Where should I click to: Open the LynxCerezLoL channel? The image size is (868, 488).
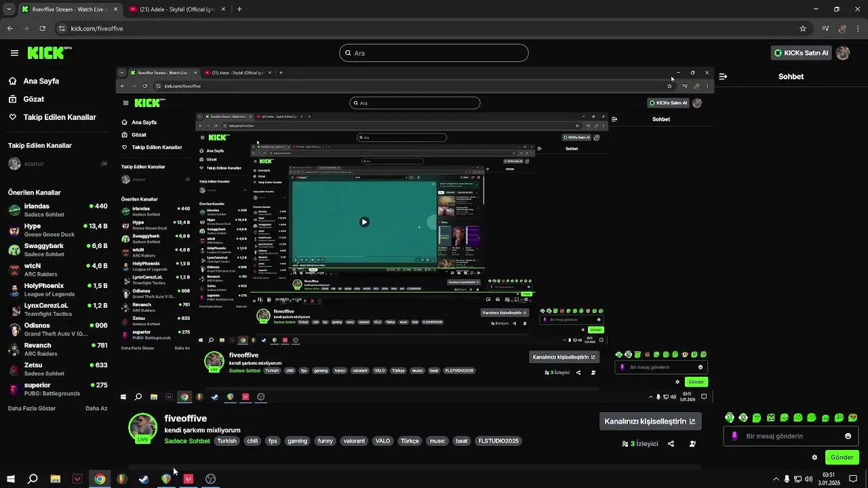pyautogui.click(x=58, y=310)
